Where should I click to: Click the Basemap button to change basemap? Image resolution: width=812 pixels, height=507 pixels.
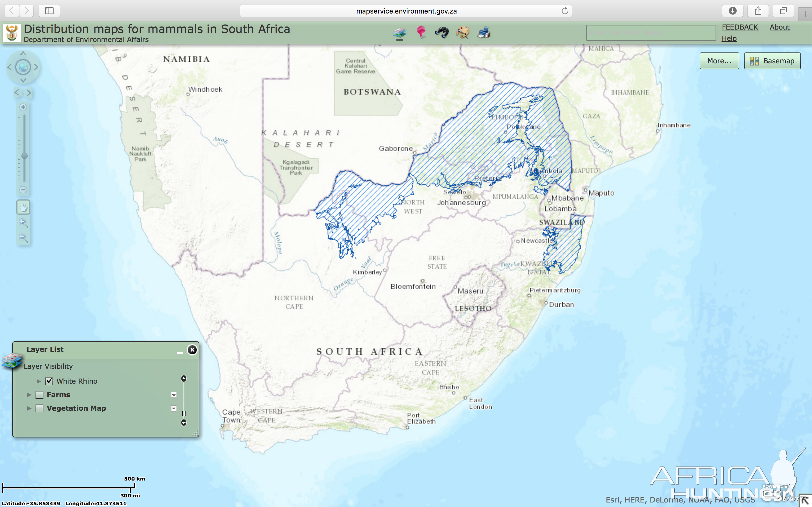point(773,61)
